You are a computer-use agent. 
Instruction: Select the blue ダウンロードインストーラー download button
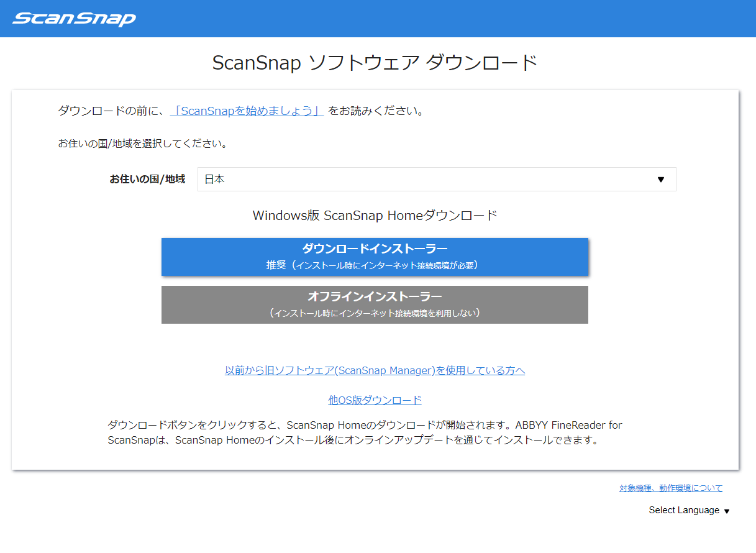coord(375,255)
